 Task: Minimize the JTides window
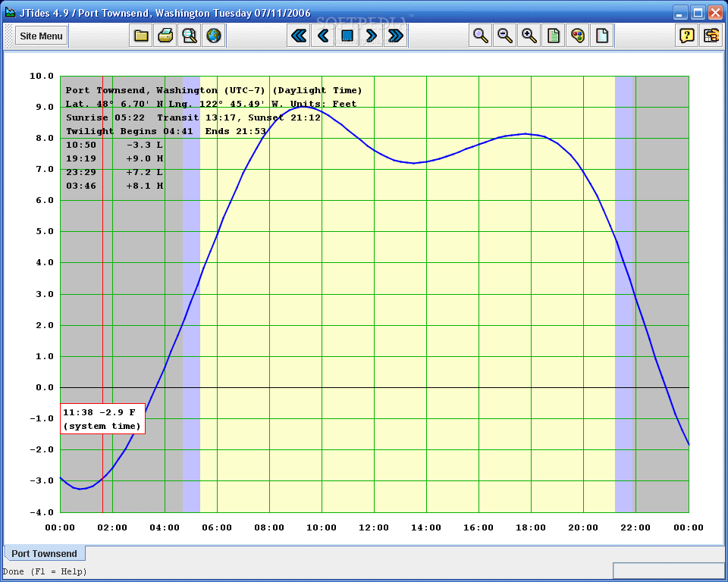680,13
